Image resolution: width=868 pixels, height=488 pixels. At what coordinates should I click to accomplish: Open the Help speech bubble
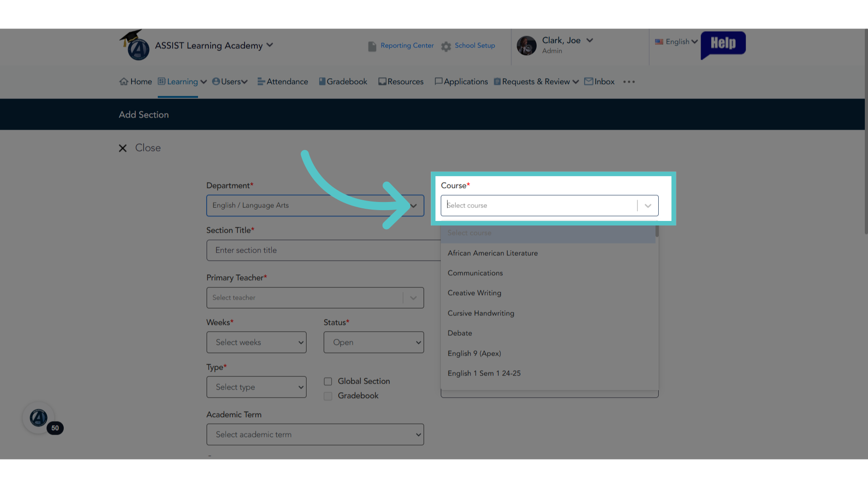[x=723, y=44]
